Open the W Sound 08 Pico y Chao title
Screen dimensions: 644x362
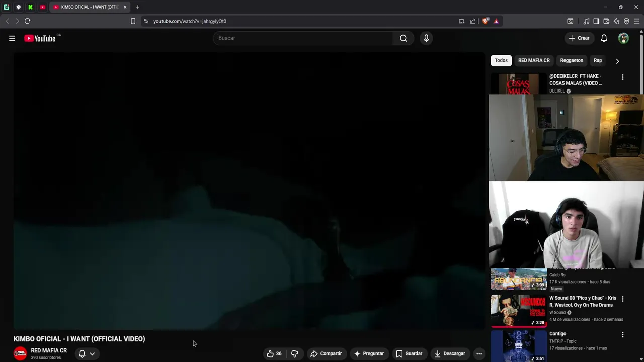583,302
